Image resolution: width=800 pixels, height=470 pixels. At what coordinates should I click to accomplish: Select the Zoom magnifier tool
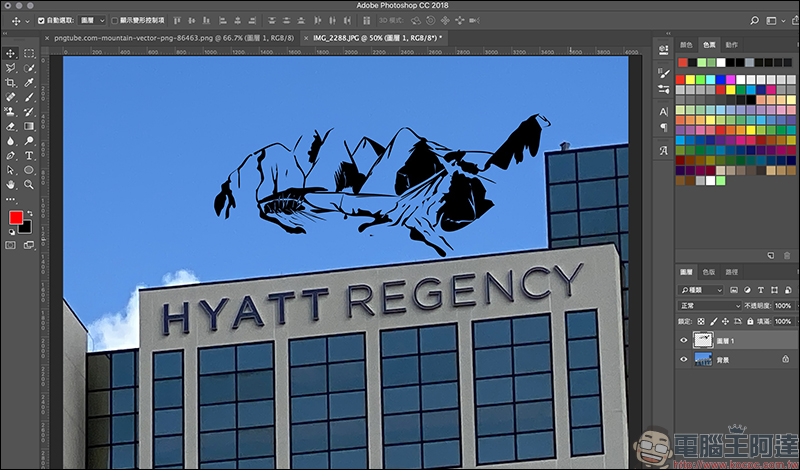[x=29, y=185]
